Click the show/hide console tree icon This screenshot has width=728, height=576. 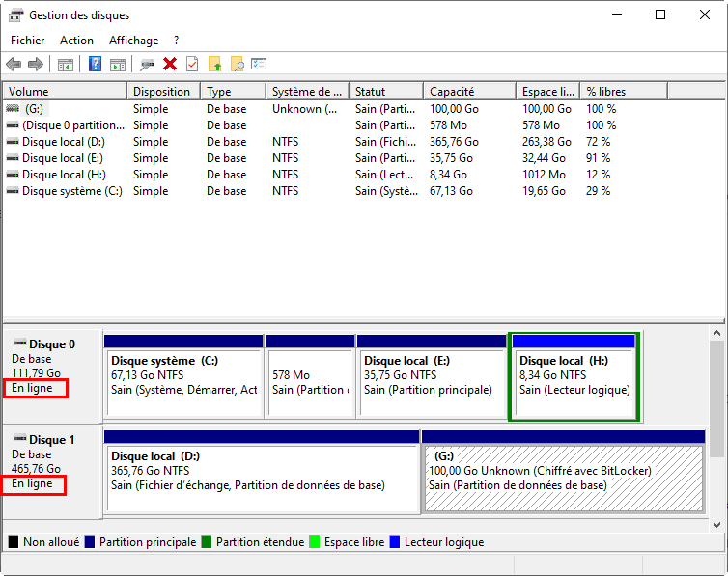[x=66, y=65]
